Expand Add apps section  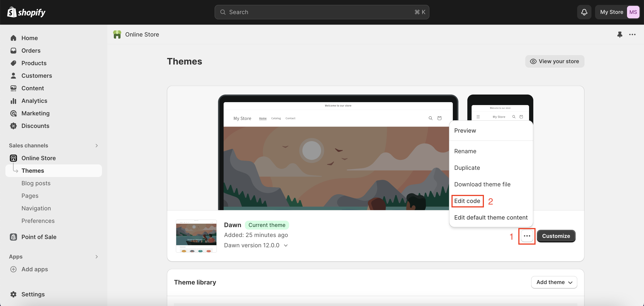coord(96,256)
